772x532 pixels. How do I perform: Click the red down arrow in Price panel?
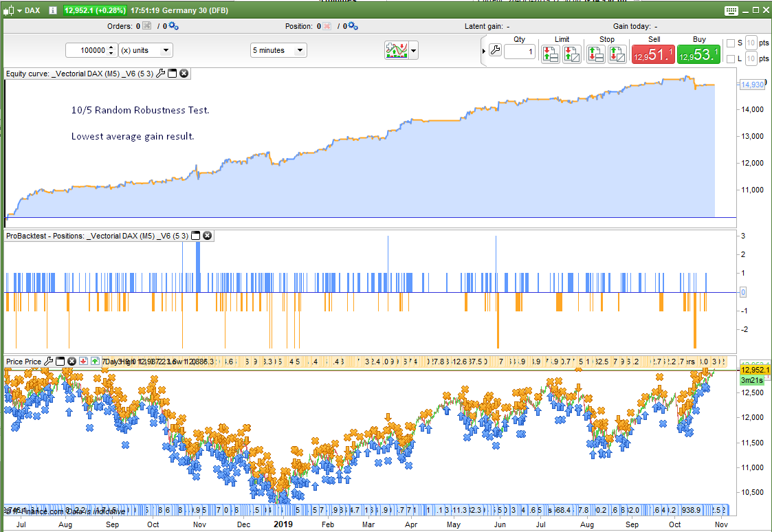(x=83, y=362)
